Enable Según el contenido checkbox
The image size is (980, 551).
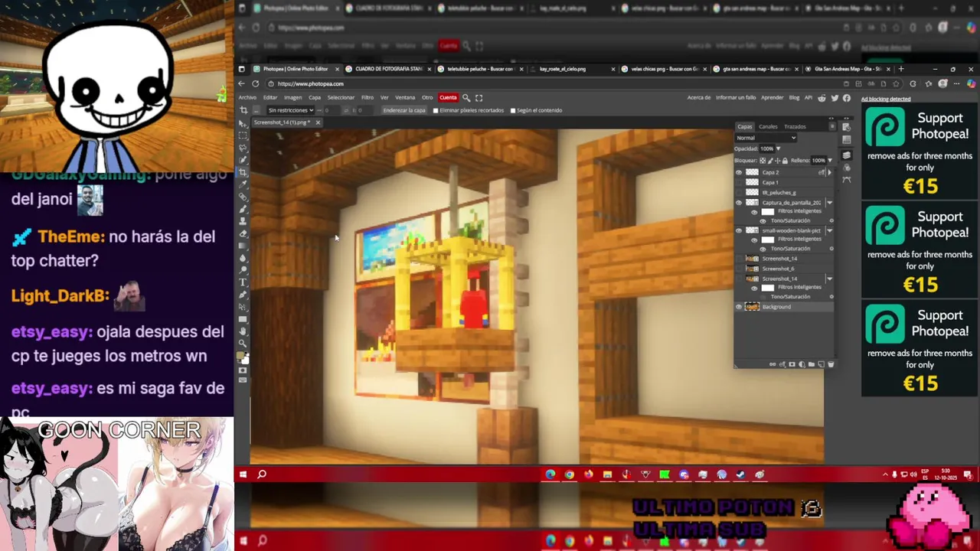pos(513,110)
